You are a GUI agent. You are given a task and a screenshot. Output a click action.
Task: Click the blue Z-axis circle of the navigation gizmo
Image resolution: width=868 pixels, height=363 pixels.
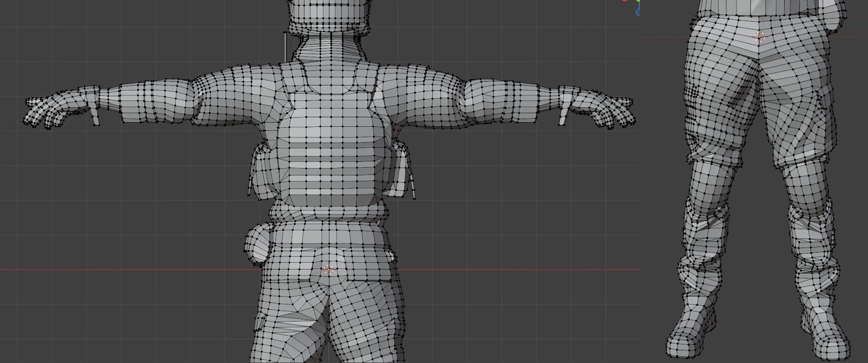coord(638,12)
